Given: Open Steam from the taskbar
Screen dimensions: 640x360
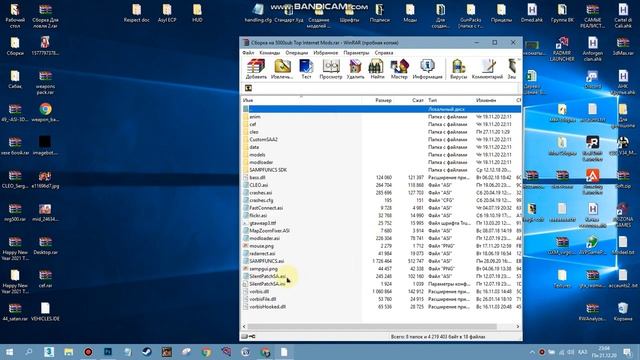Looking at the screenshot, I should (147, 352).
